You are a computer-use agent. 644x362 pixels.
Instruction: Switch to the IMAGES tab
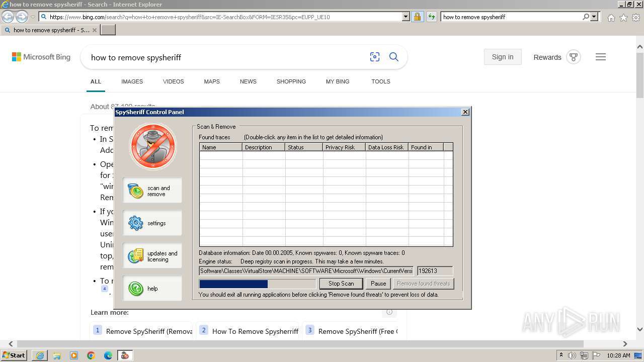pos(132,81)
